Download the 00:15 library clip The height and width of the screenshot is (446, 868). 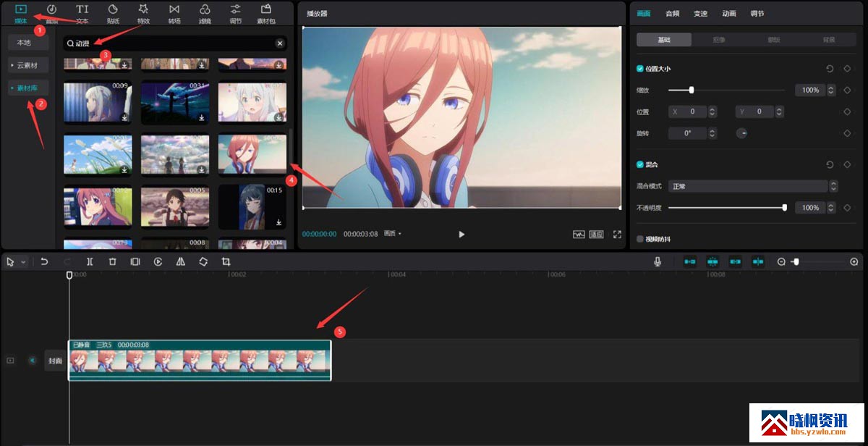tap(278, 222)
